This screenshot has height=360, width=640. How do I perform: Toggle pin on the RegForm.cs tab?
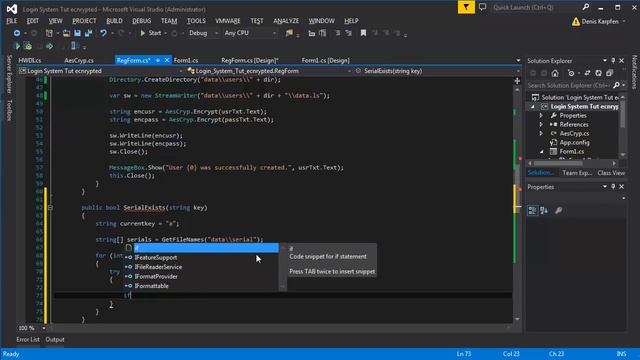click(158, 60)
